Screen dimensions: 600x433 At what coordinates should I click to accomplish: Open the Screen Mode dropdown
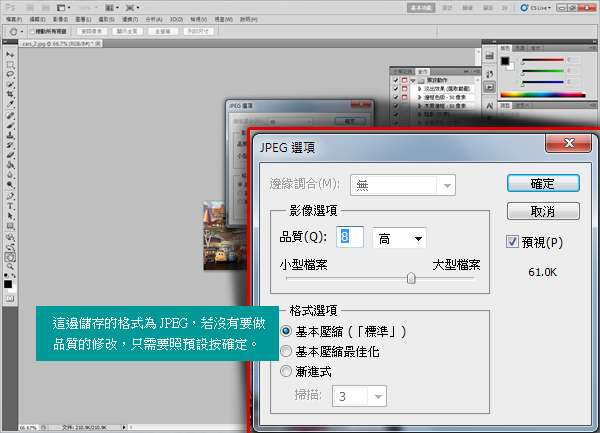point(132,8)
